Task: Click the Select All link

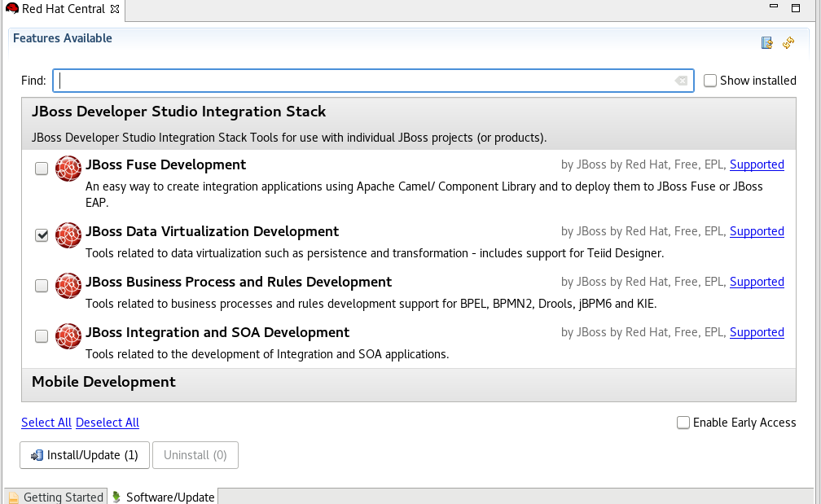Action: pos(46,423)
